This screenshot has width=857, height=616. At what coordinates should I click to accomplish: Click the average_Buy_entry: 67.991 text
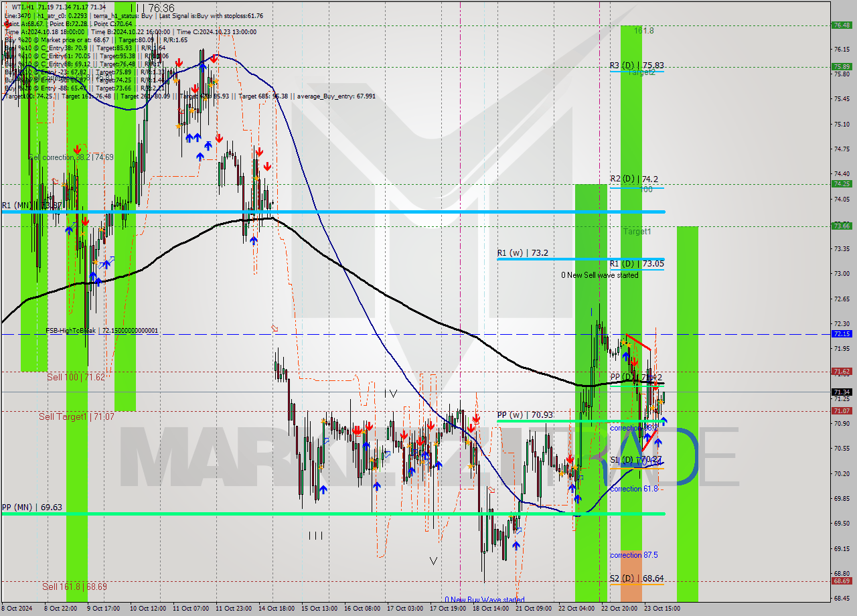pos(336,96)
